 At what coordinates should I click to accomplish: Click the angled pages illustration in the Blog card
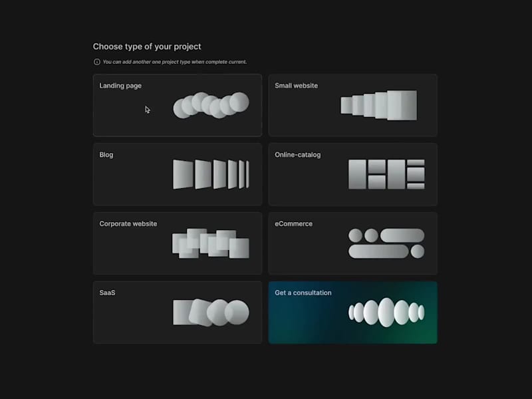coord(211,174)
